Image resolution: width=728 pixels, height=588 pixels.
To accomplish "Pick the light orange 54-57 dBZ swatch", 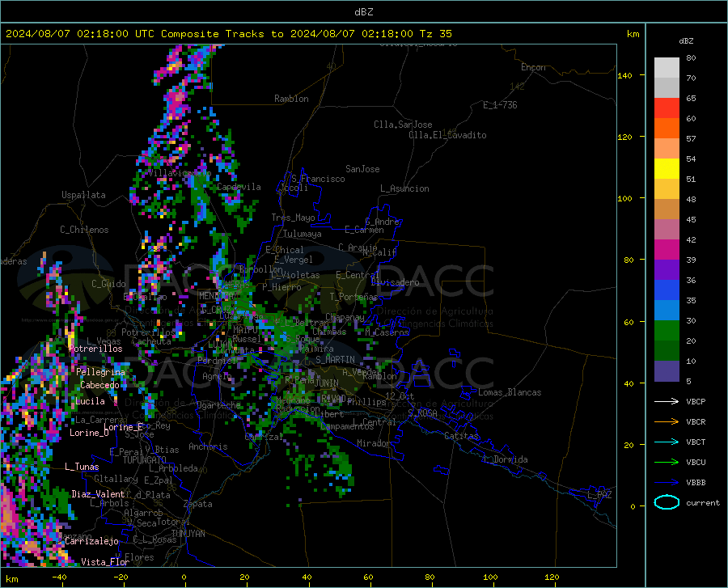I will [x=667, y=149].
